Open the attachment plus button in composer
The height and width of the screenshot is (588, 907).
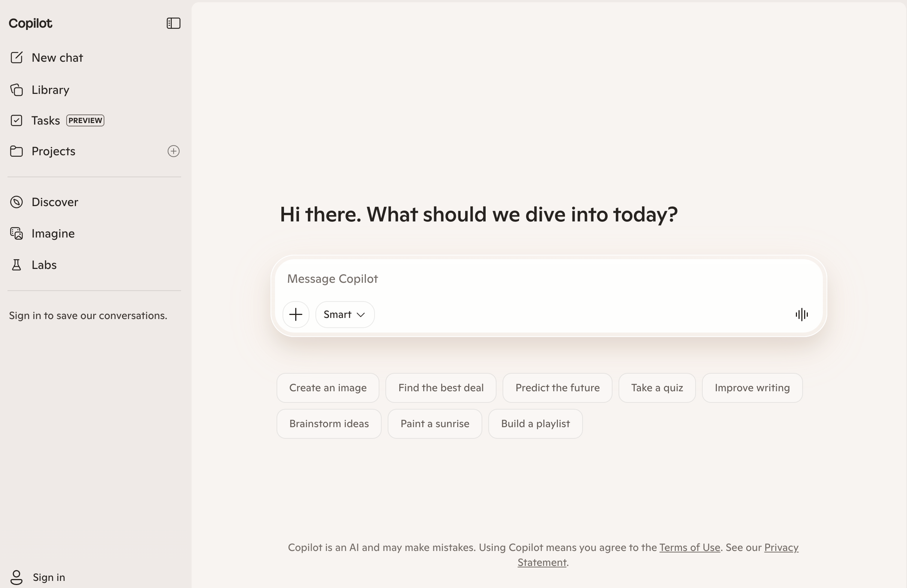pyautogui.click(x=296, y=315)
